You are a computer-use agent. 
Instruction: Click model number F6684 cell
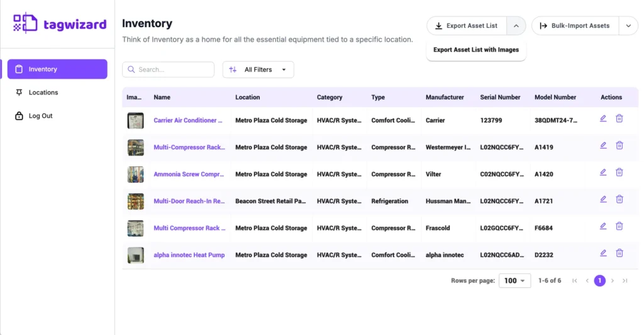[543, 228]
